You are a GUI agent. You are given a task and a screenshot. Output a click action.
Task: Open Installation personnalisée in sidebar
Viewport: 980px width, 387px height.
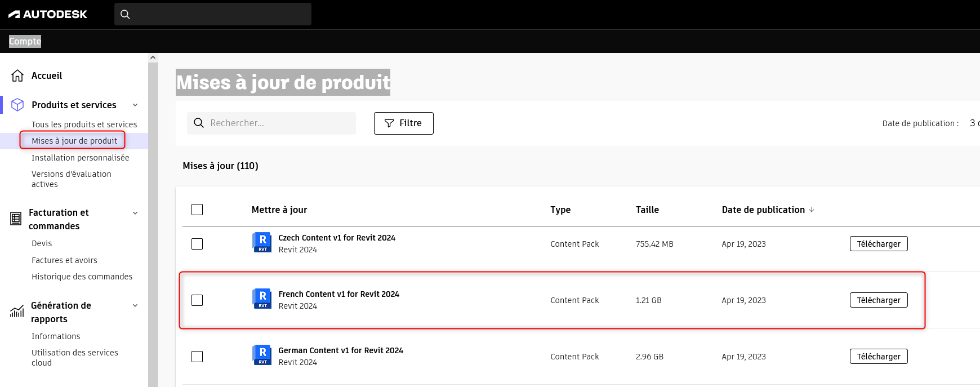click(x=80, y=158)
